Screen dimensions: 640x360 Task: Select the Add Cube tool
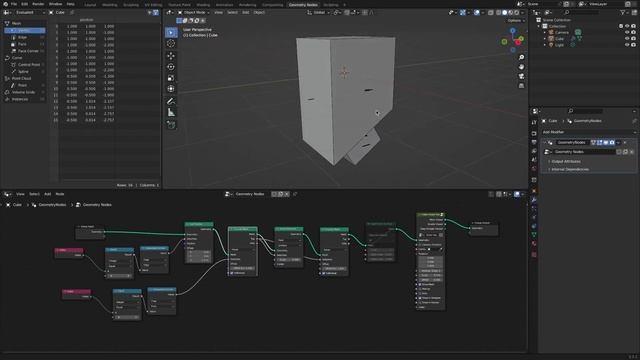pos(171,124)
